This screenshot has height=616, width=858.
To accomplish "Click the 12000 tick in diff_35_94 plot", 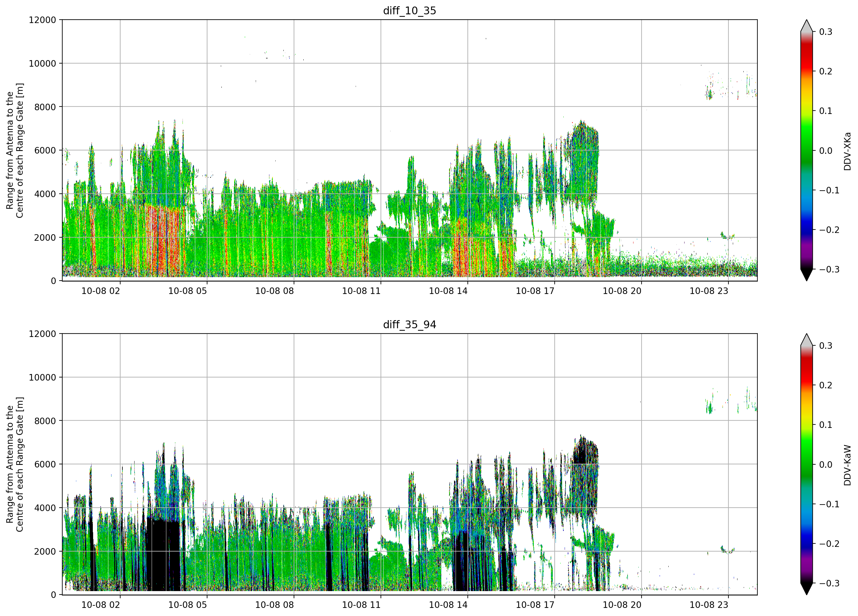I will [x=42, y=334].
